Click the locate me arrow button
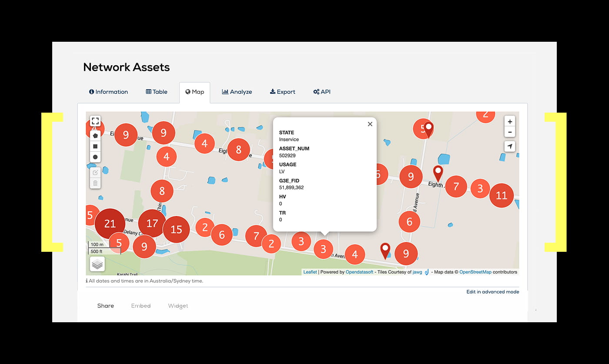The height and width of the screenshot is (364, 609). [x=510, y=147]
